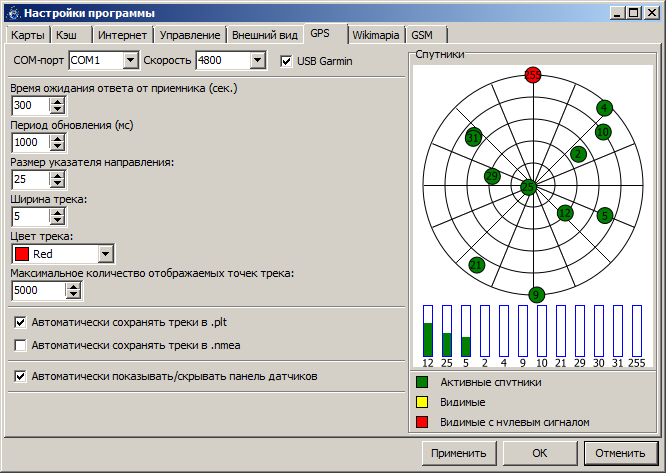Click satellite 9 at the radar bottom

click(x=537, y=294)
